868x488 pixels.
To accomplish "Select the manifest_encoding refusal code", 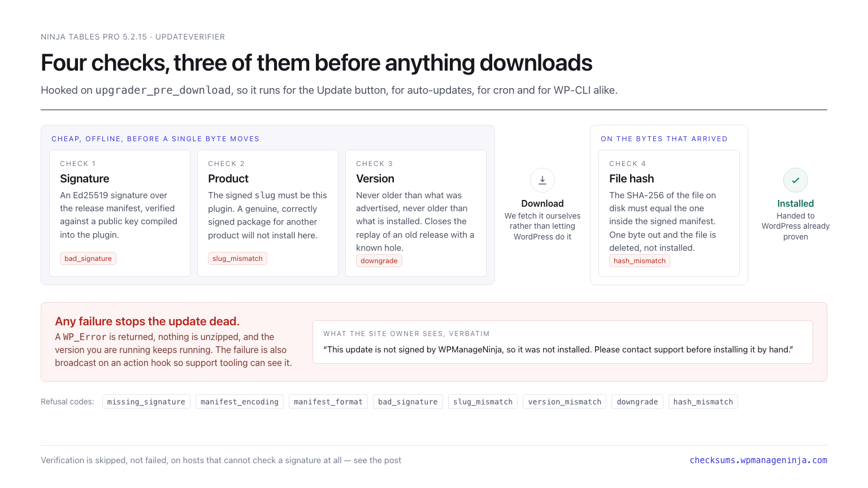I will click(x=240, y=402).
